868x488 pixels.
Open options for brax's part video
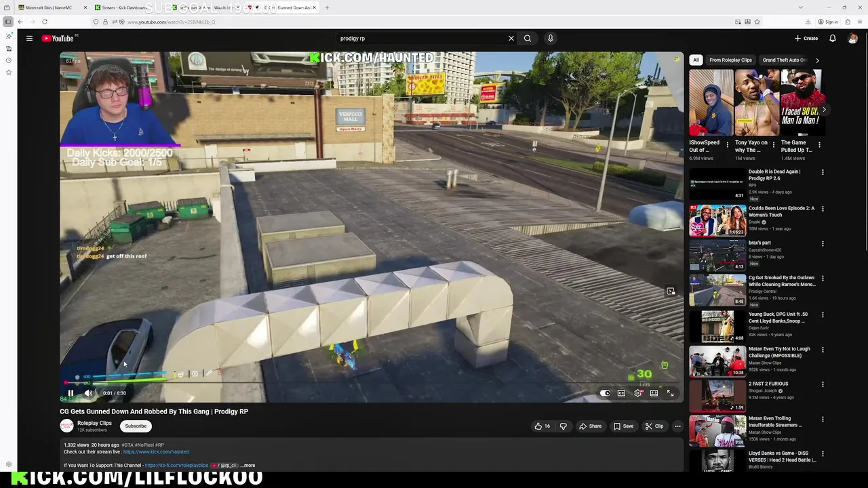823,244
